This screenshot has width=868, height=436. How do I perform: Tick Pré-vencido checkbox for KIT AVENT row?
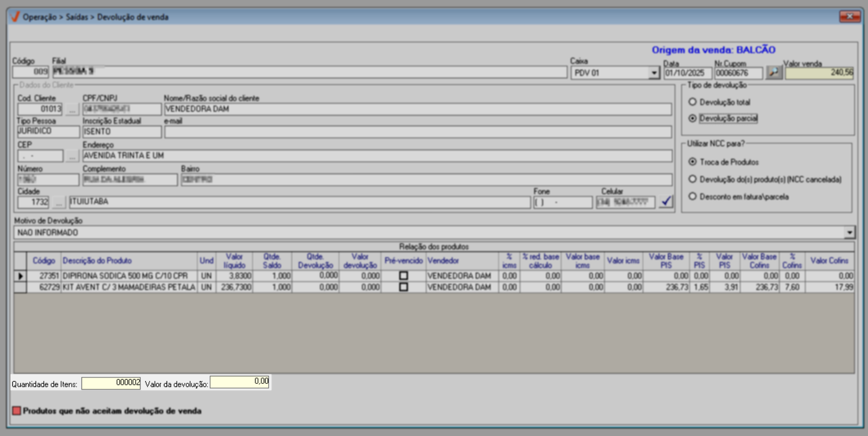tap(403, 287)
